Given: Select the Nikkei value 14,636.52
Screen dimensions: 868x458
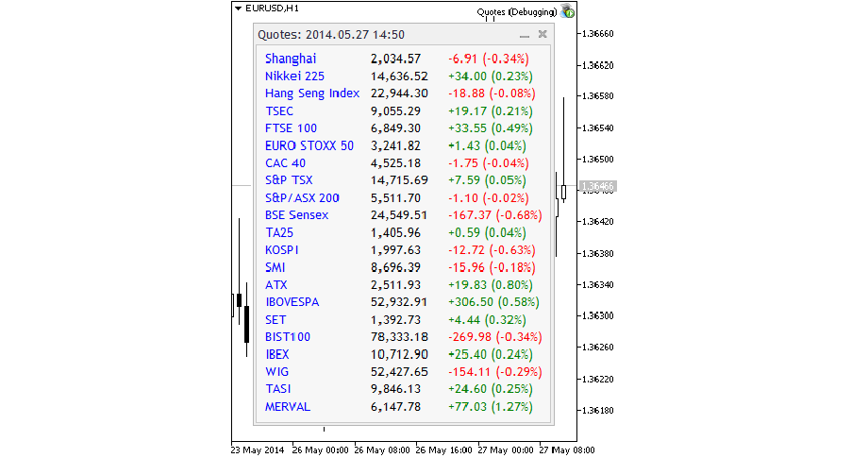Looking at the screenshot, I should click(399, 76).
